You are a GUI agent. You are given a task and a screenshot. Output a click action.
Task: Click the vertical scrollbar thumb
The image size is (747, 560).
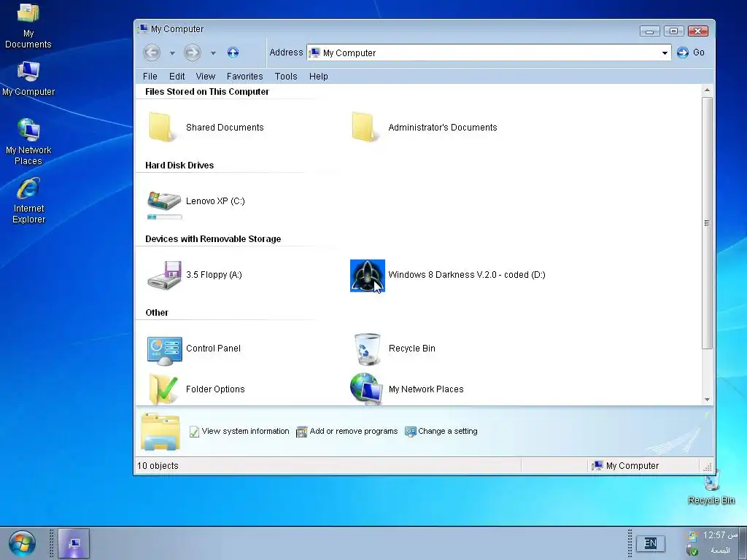click(x=707, y=223)
